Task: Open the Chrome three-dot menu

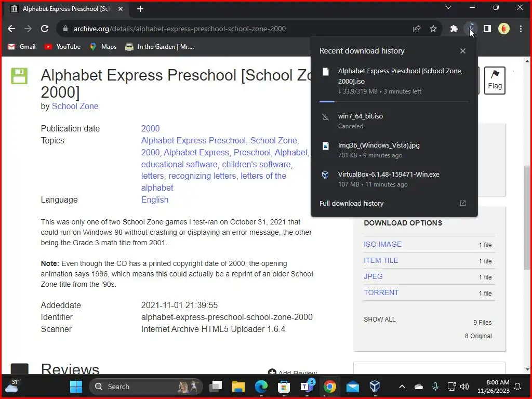Action: [521, 29]
